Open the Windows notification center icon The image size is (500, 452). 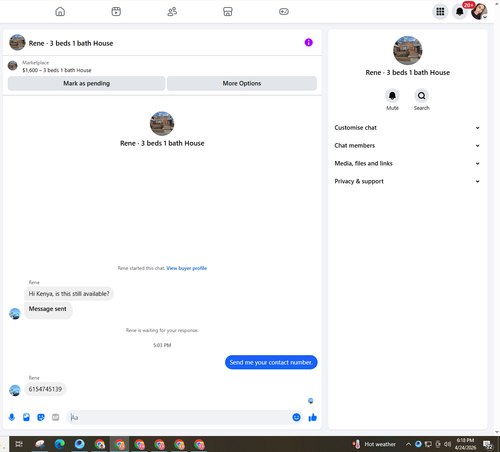[x=488, y=445]
